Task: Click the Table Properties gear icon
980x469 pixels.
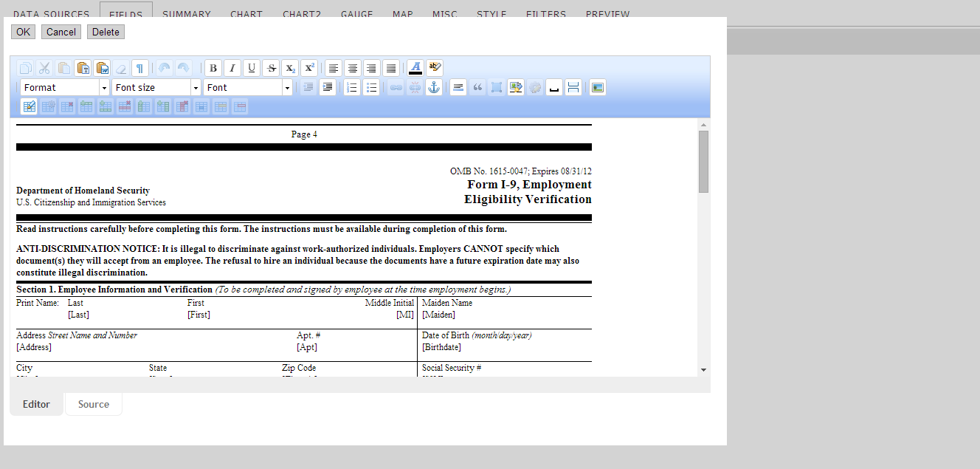Action: (x=48, y=106)
